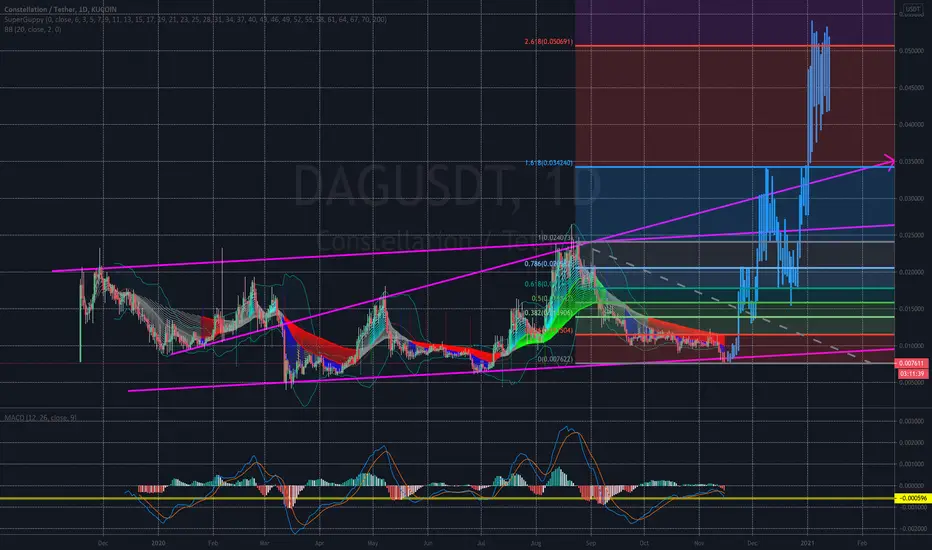Click the 2020 label on the time axis
The image size is (932, 550).
click(x=158, y=543)
